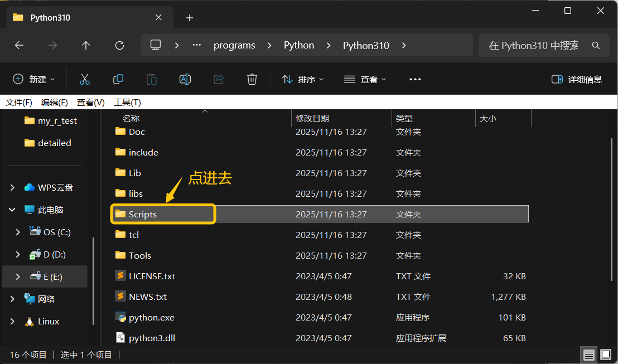This screenshot has width=618, height=364.
Task: Expand the OS (C:) drive tree node
Action: [18, 232]
